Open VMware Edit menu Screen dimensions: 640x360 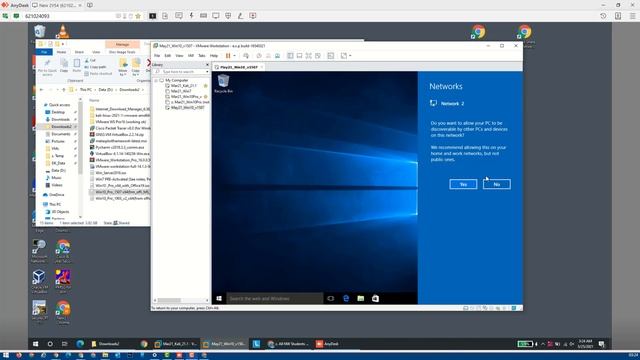(168, 56)
